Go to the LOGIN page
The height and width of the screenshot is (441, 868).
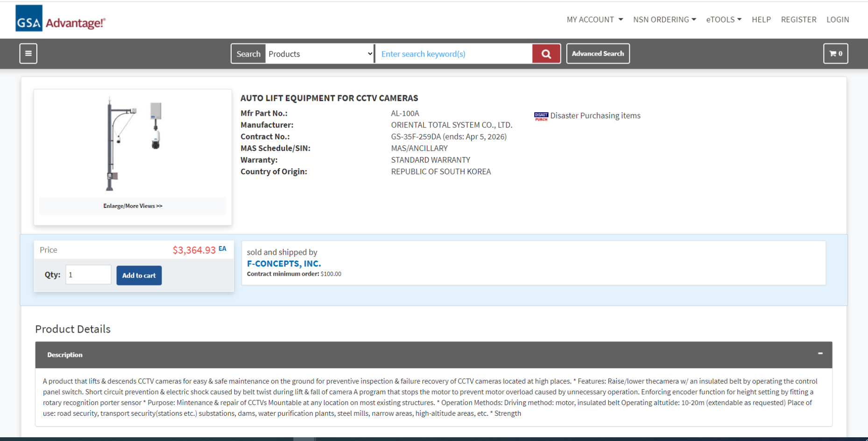[838, 20]
